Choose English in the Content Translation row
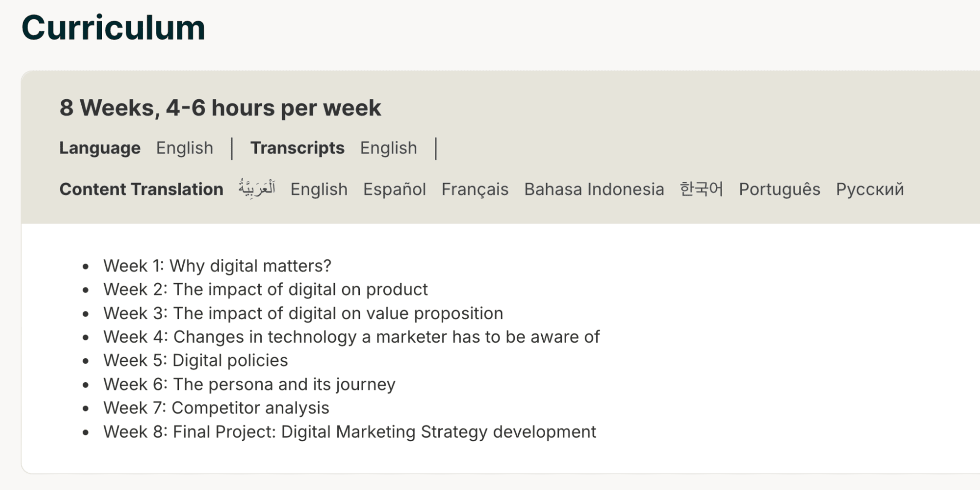The height and width of the screenshot is (490, 980). pos(319,189)
